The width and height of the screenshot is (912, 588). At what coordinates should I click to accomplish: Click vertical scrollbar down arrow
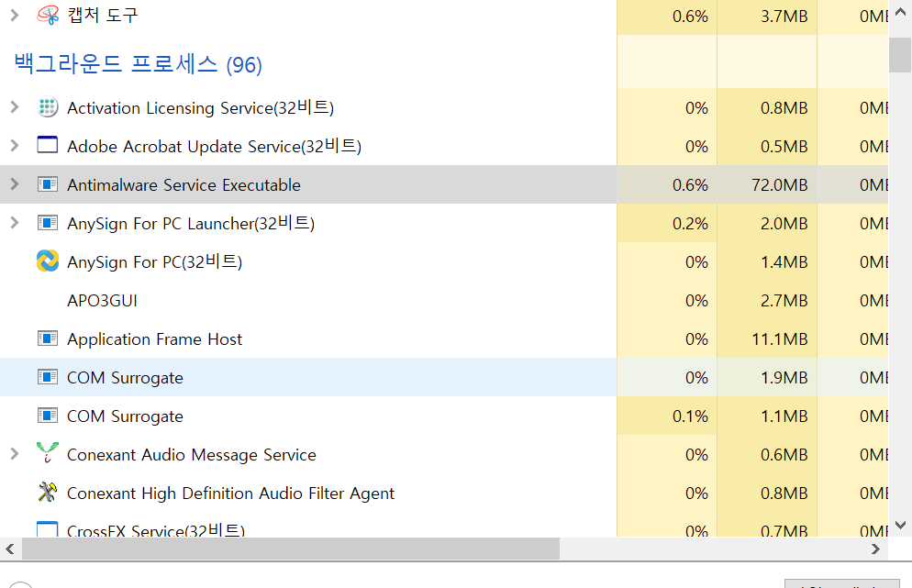pos(900,526)
